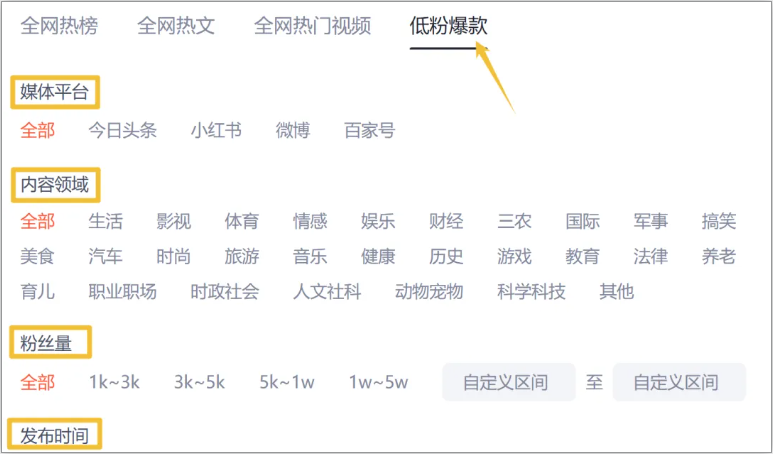Set follower range to 3k~5k
The width and height of the screenshot is (773, 454).
[x=200, y=383]
